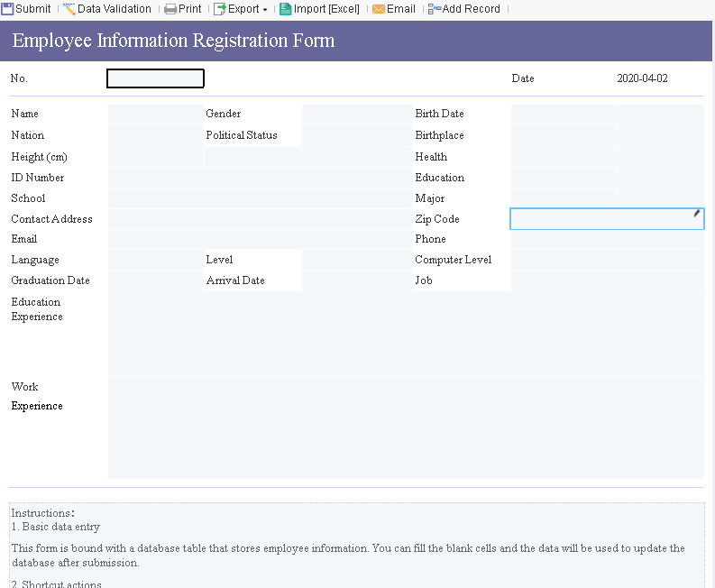This screenshot has width=715, height=588.
Task: Click the Zip Code input field
Action: pyautogui.click(x=607, y=219)
